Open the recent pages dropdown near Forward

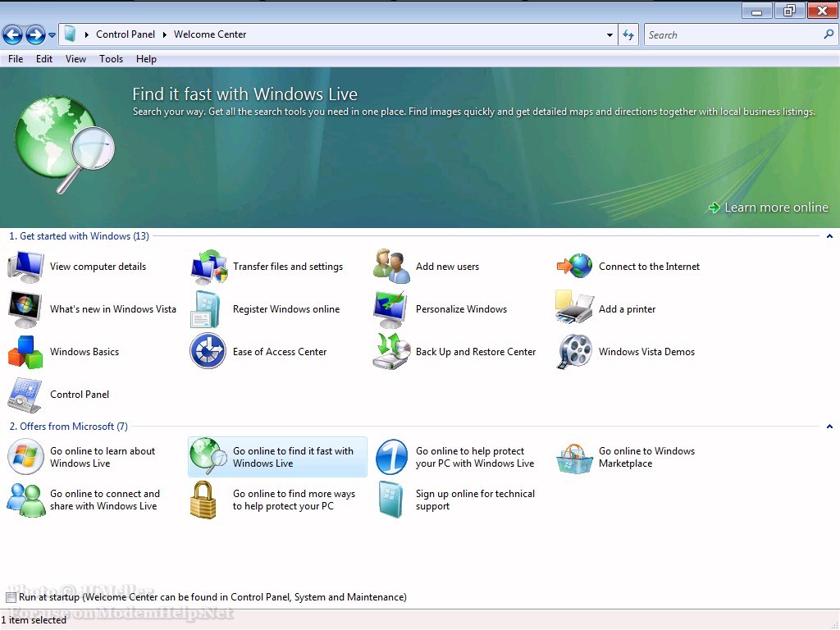click(52, 35)
